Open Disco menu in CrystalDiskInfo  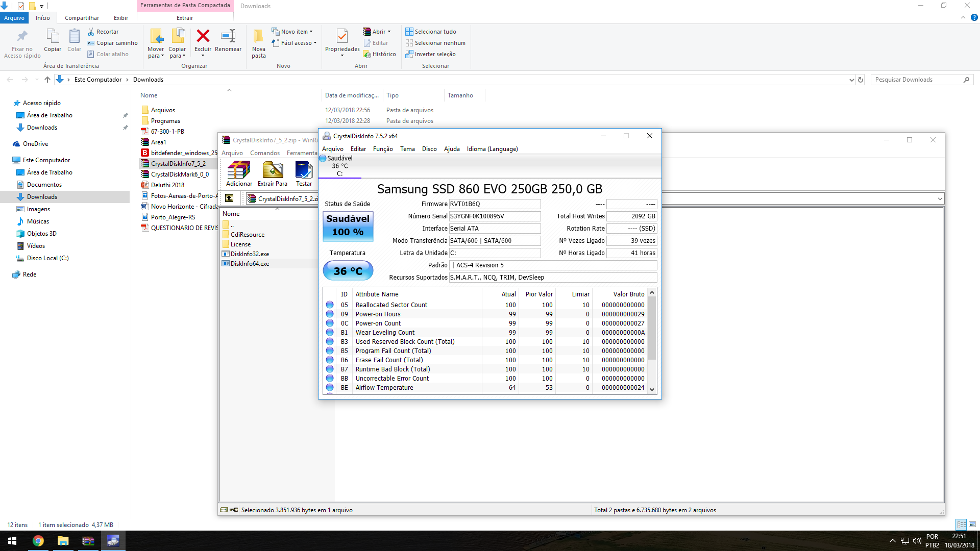click(429, 149)
